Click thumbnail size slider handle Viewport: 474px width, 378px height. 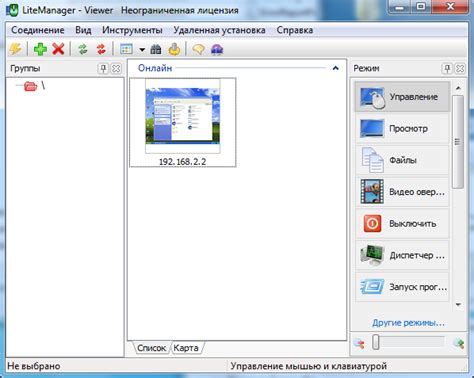pyautogui.click(x=376, y=343)
